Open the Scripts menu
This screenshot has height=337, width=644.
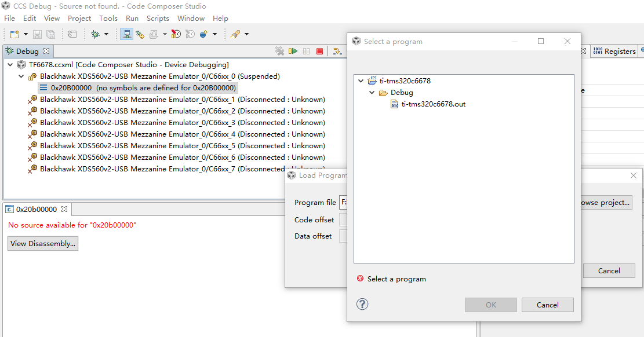pyautogui.click(x=158, y=19)
